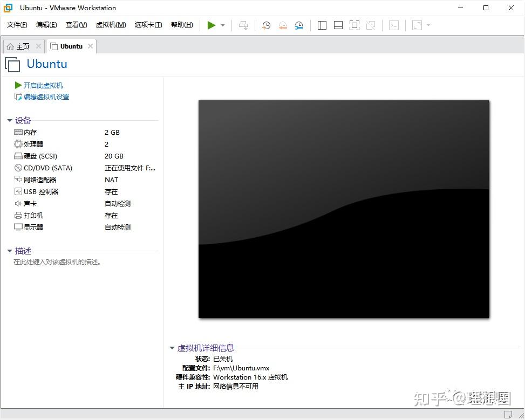Screen dimensions: 525x420
Task: Toggle the thumbnail bar view
Action: [x=338, y=25]
